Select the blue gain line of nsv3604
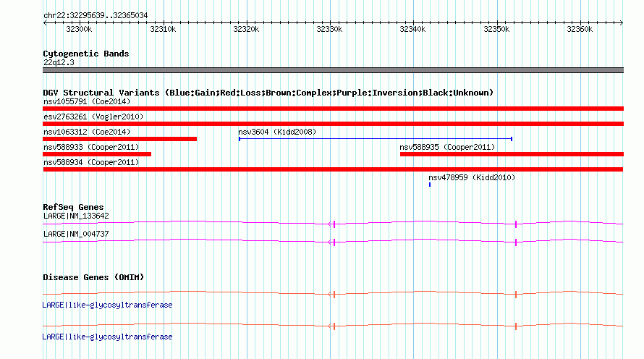644x359 pixels. point(376,139)
